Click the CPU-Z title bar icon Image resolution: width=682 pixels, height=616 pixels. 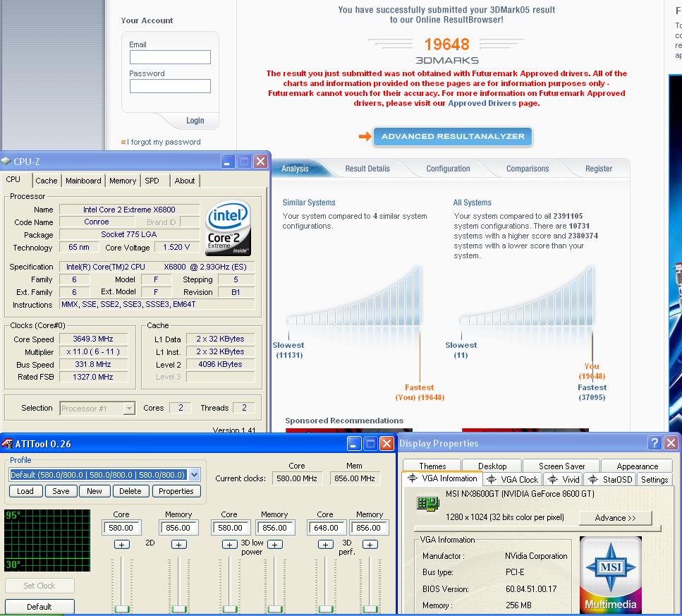click(6, 161)
